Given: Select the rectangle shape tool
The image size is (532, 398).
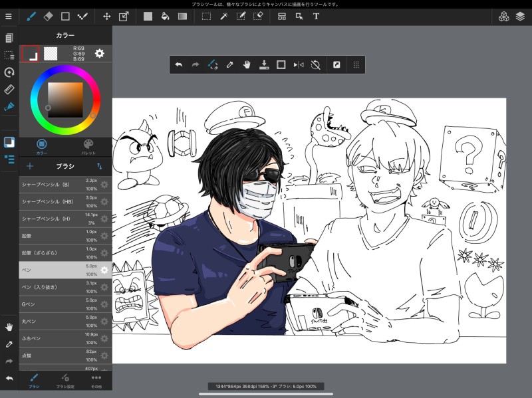Looking at the screenshot, I should pos(65,16).
